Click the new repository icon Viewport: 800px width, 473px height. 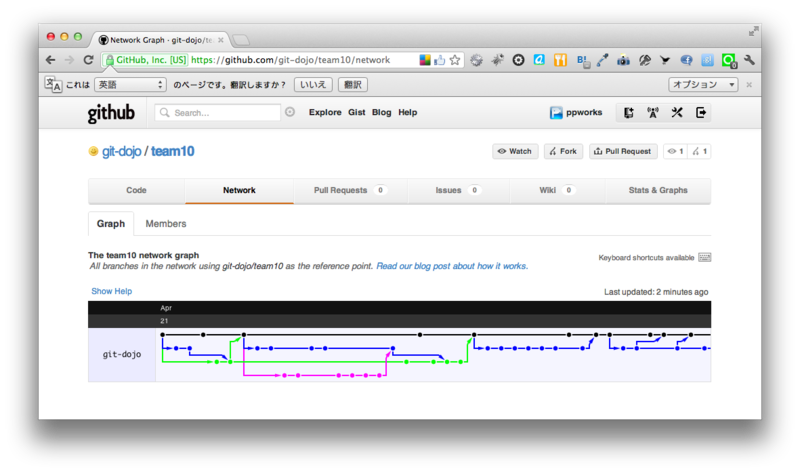[x=629, y=113]
